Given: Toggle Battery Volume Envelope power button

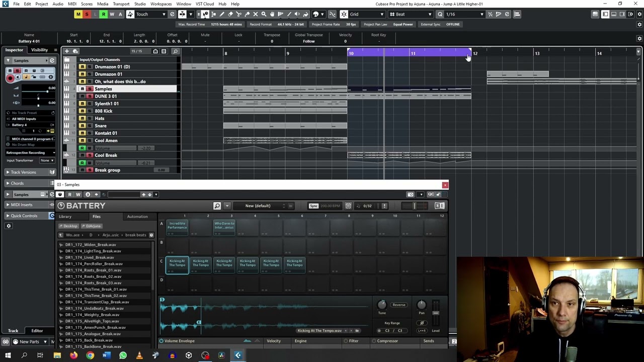Looking at the screenshot, I should [162, 341].
